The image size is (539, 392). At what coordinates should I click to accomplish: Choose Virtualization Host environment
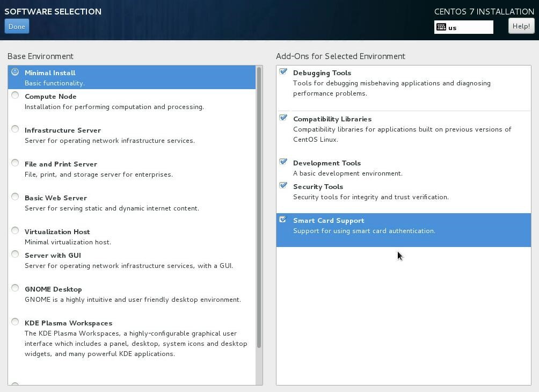point(15,231)
